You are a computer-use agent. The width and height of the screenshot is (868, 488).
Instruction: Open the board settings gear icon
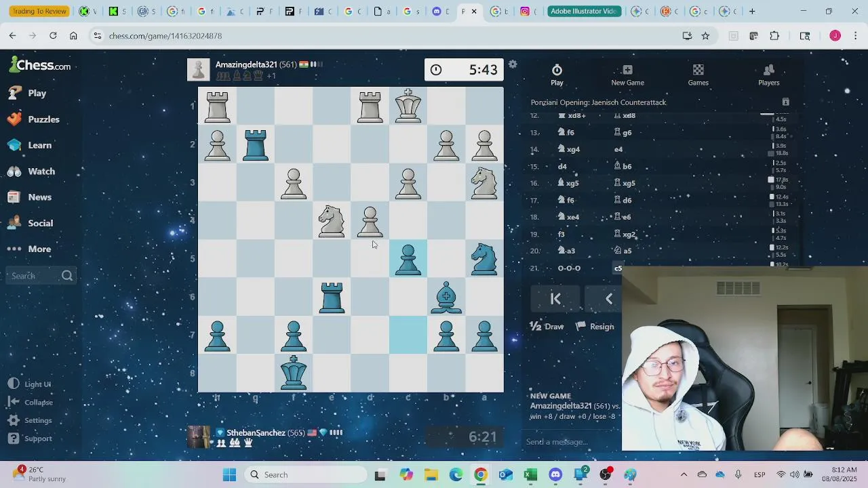tap(513, 64)
